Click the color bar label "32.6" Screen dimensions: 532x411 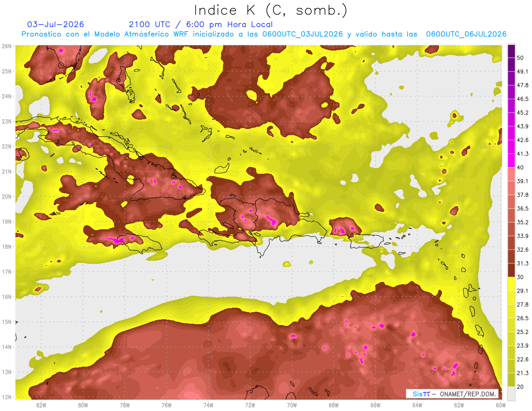(523, 250)
